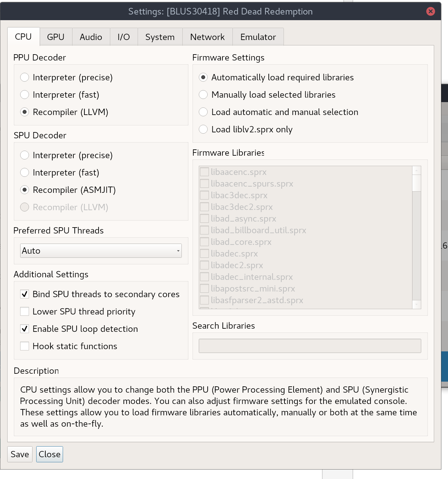Screen dimensions: 448x479
Task: Choose SPU Interpreter (precise) decoder
Action: click(x=66, y=155)
